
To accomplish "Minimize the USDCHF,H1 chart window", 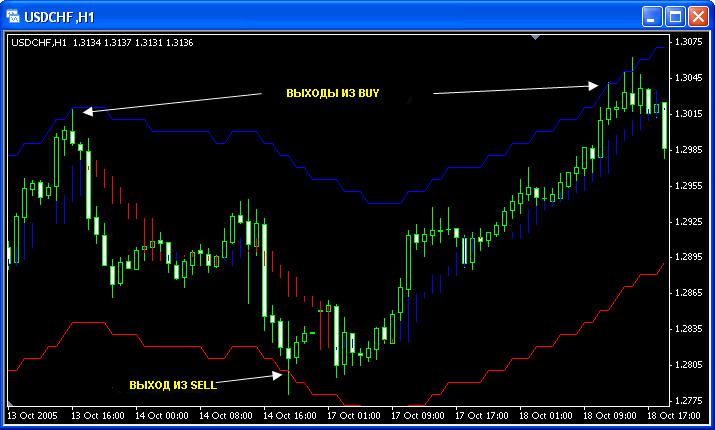I will point(651,16).
